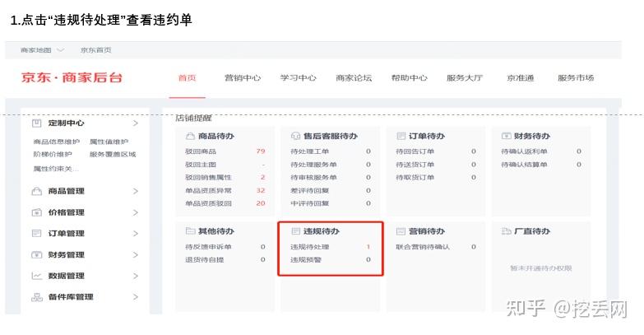Click the 数据管理 chart icon

36,276
